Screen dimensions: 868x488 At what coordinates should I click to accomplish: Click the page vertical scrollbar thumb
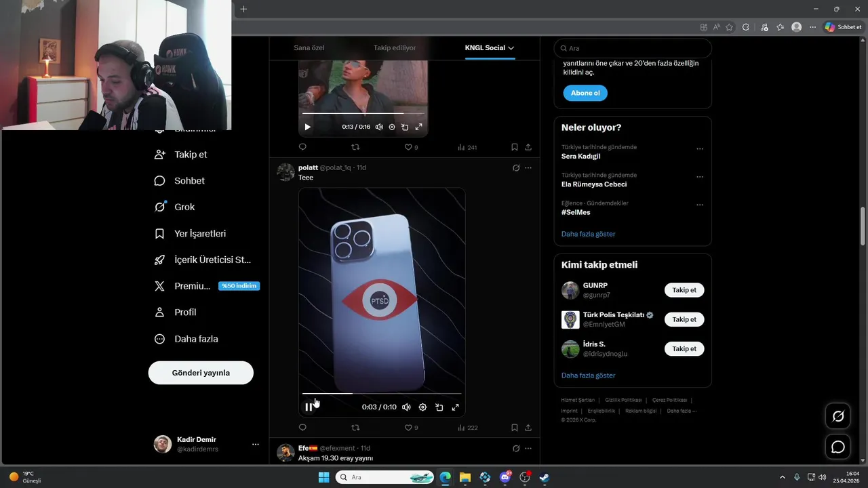pos(863,227)
